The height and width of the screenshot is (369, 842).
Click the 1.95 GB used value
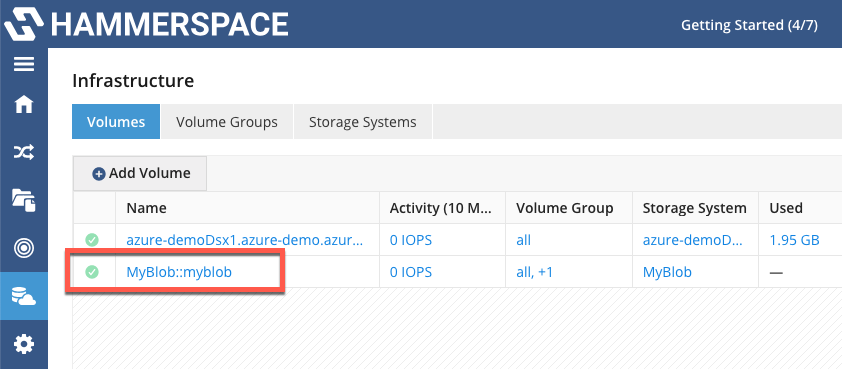point(794,240)
